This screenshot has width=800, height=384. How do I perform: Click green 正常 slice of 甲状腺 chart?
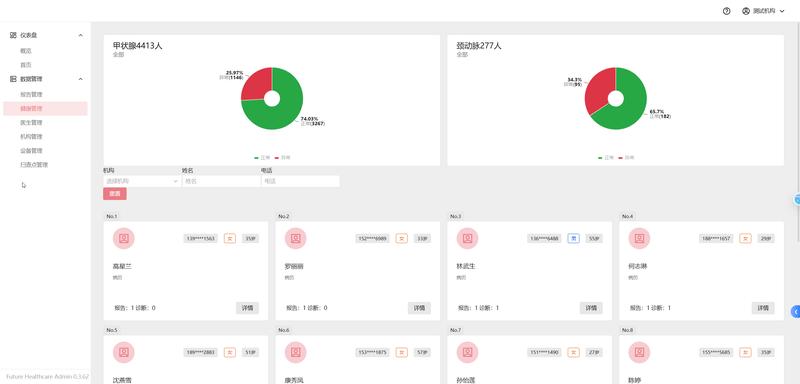pos(288,112)
